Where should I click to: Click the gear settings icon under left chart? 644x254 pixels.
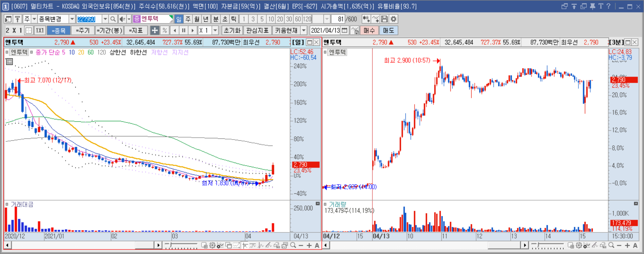click(x=212, y=245)
